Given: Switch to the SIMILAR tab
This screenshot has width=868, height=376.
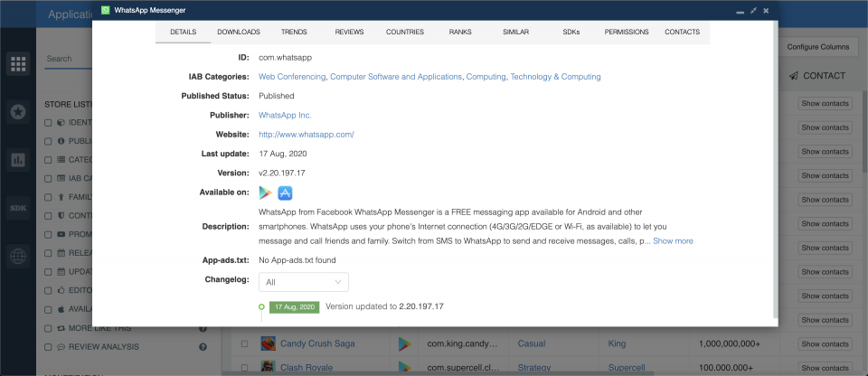Looking at the screenshot, I should click(x=516, y=33).
